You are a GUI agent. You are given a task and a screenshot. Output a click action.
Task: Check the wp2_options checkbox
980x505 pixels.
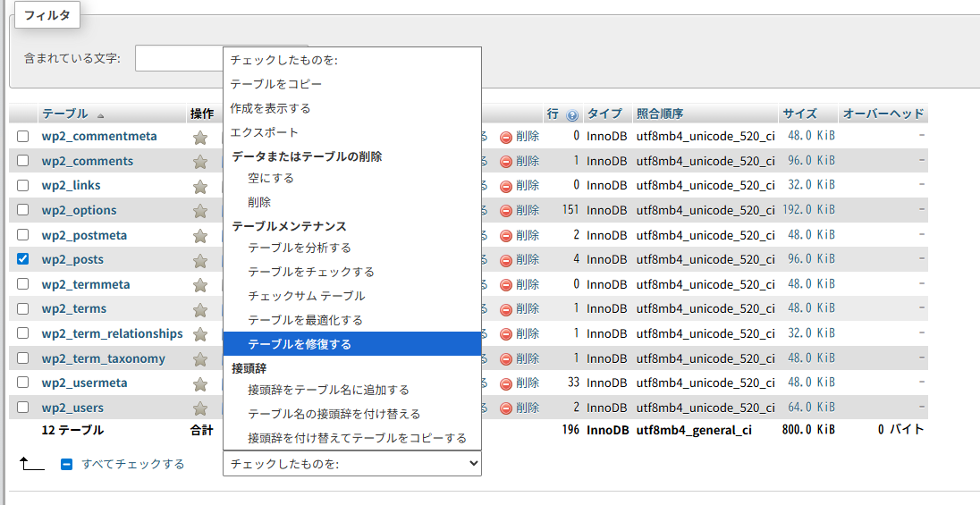(23, 210)
